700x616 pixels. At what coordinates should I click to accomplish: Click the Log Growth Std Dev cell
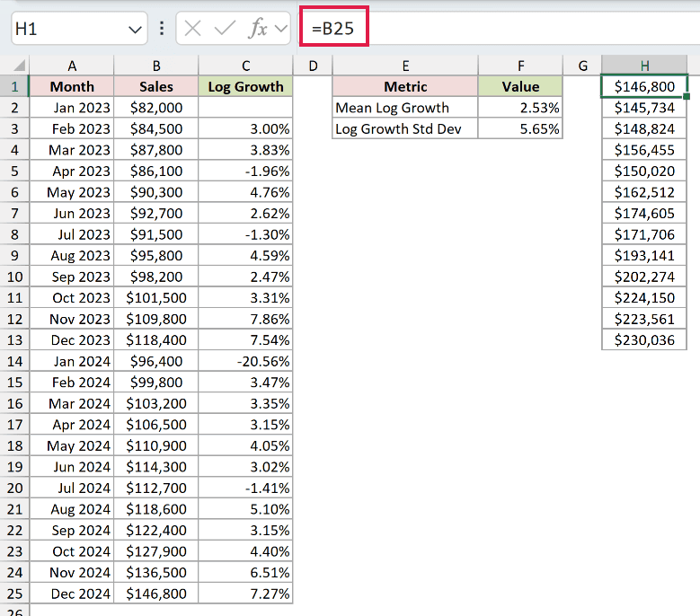pos(405,129)
